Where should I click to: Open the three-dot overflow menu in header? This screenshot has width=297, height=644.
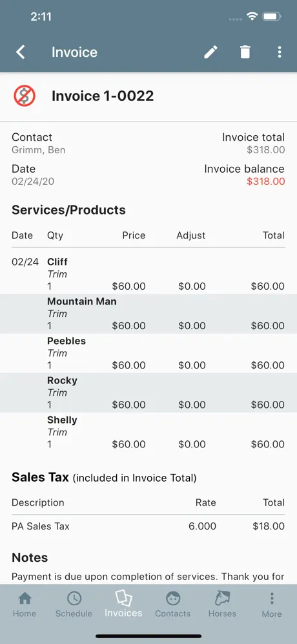point(280,52)
